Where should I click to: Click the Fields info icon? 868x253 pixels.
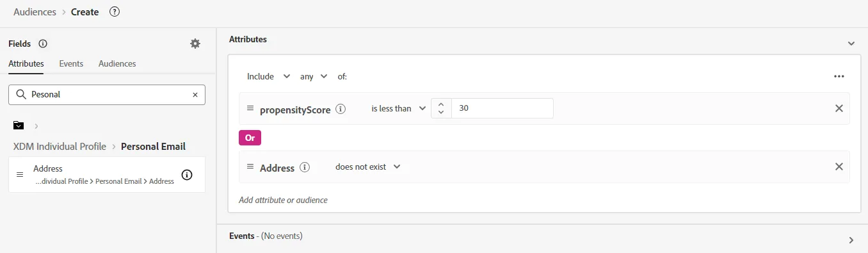[43, 44]
